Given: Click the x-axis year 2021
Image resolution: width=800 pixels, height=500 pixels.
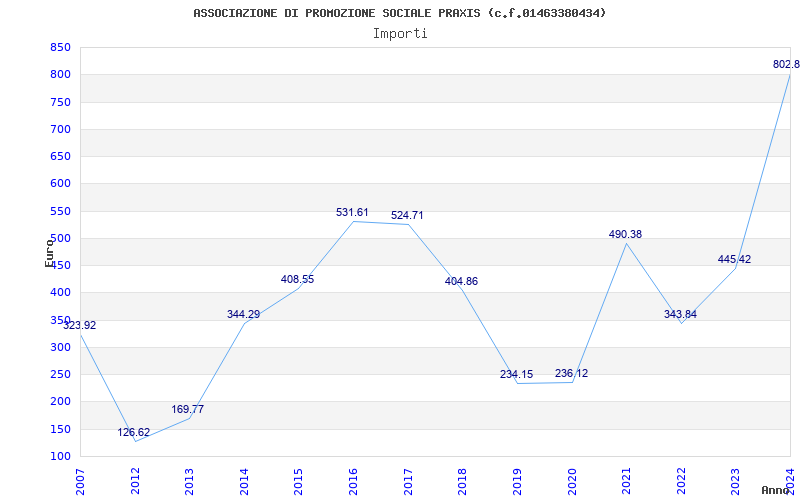Looking at the screenshot, I should (x=626, y=482).
